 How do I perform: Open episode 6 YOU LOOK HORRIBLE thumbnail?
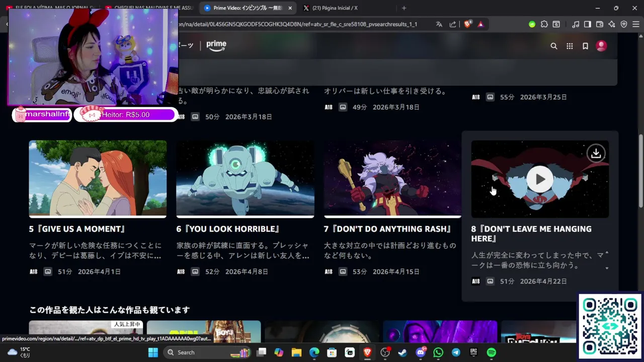click(245, 179)
